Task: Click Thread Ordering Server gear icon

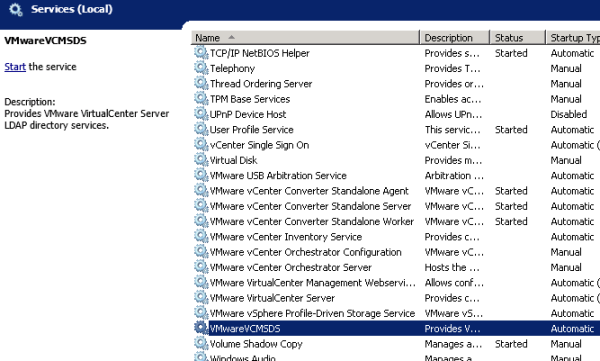Action: [x=201, y=83]
